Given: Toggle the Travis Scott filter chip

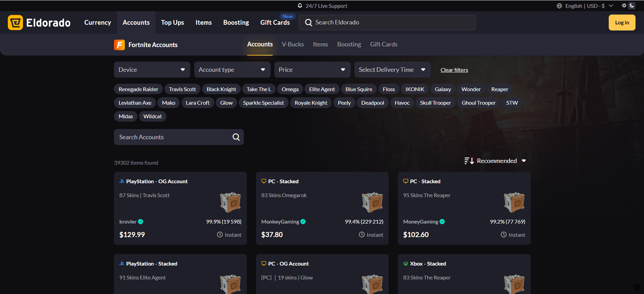Looking at the screenshot, I should coord(182,89).
